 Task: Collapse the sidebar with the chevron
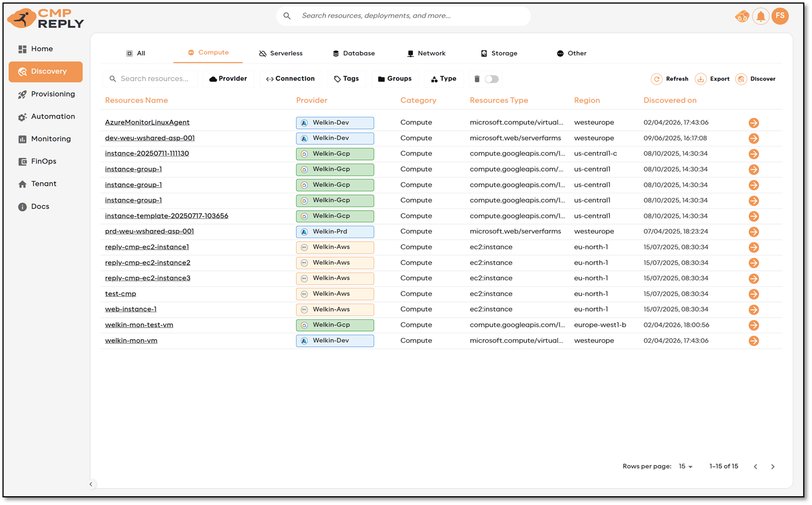[91, 484]
